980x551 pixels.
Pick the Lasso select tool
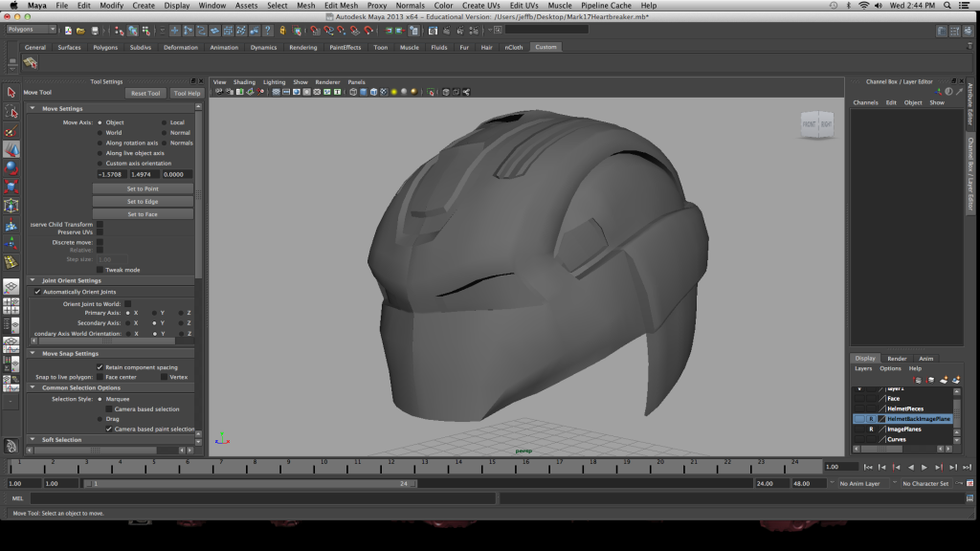pos(11,112)
